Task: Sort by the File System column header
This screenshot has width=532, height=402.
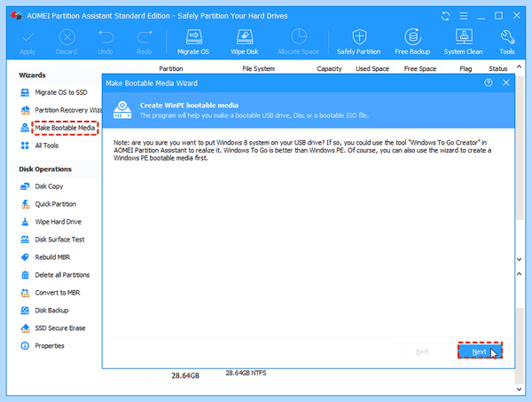Action: [259, 68]
